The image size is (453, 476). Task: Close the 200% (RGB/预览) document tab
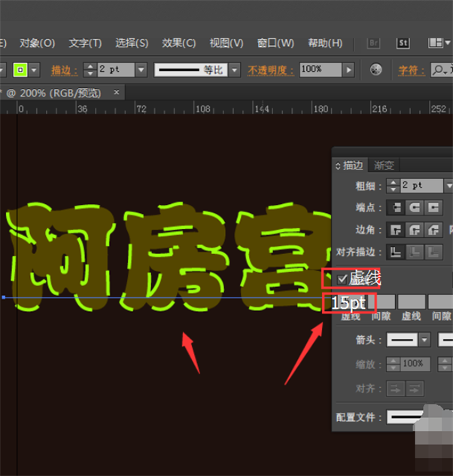coord(117,92)
